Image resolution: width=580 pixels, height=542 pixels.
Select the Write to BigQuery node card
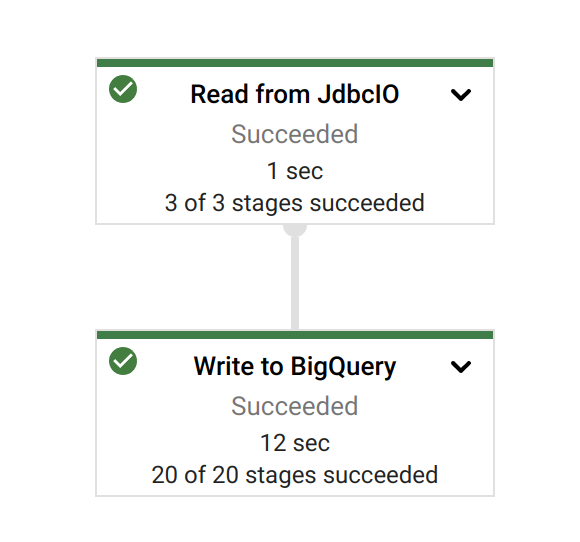295,413
